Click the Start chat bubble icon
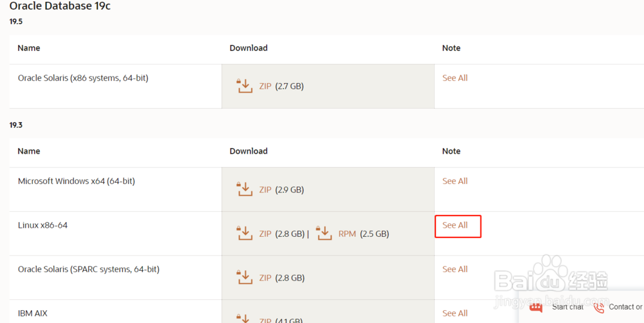This screenshot has height=323, width=644. click(x=536, y=308)
